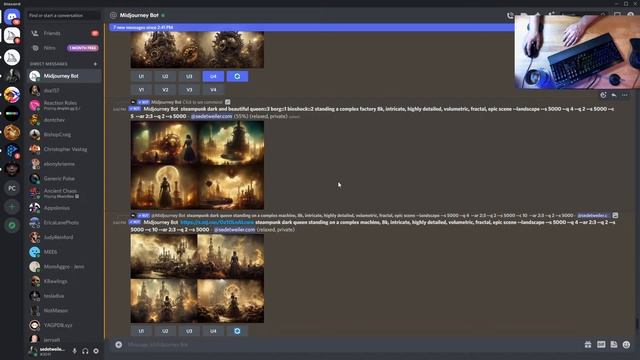Open Christopher Vastag direct message
Image resolution: width=640 pixels, height=360 pixels.
click(64, 149)
